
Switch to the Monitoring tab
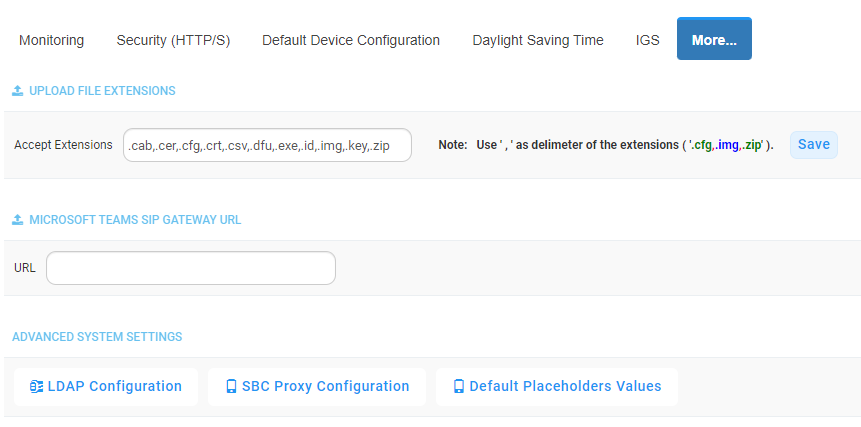pyautogui.click(x=52, y=40)
